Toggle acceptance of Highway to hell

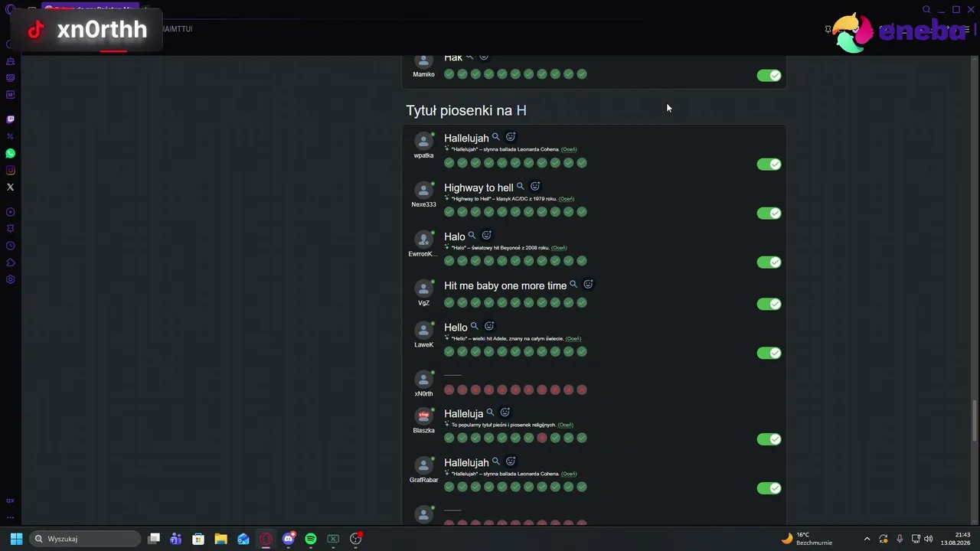[x=769, y=213]
